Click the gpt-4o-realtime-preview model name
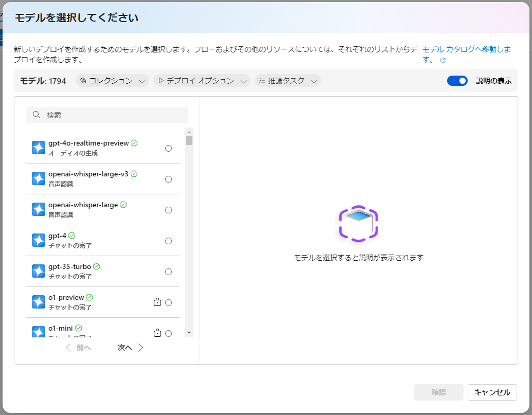532x415 pixels. click(x=88, y=143)
